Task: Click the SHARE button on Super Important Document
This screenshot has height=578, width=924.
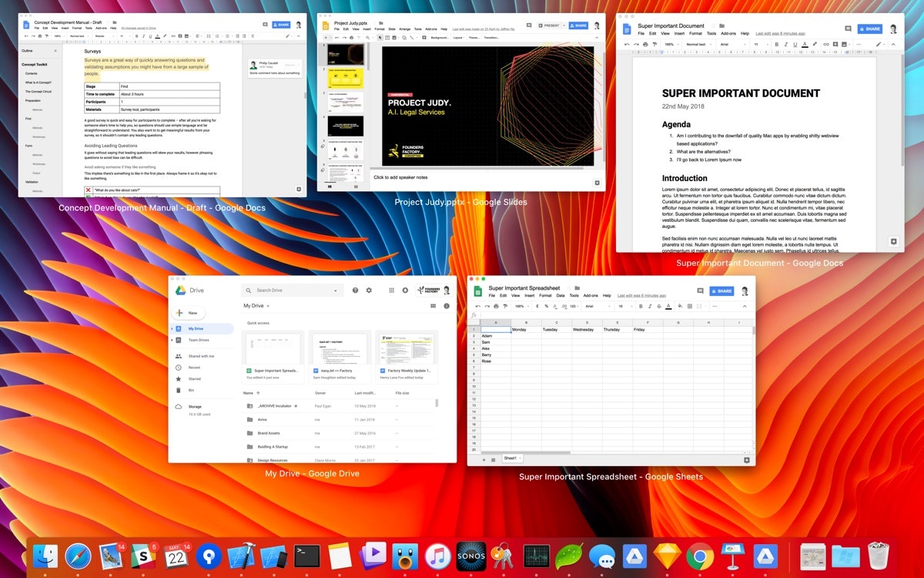Action: (x=869, y=29)
